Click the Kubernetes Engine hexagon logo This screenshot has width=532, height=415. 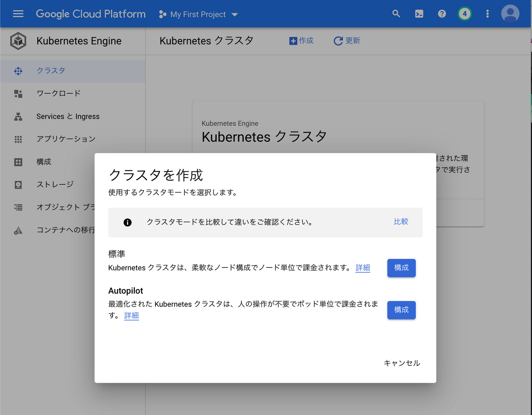tap(18, 41)
